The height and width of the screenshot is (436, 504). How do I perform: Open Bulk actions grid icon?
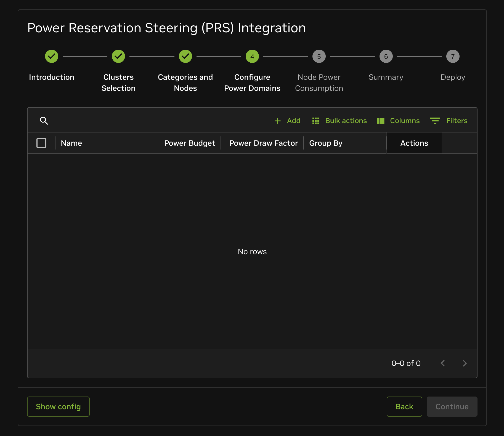315,121
